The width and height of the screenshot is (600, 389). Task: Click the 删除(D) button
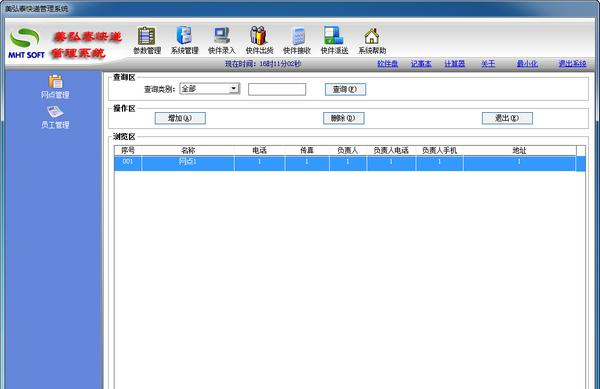point(343,118)
